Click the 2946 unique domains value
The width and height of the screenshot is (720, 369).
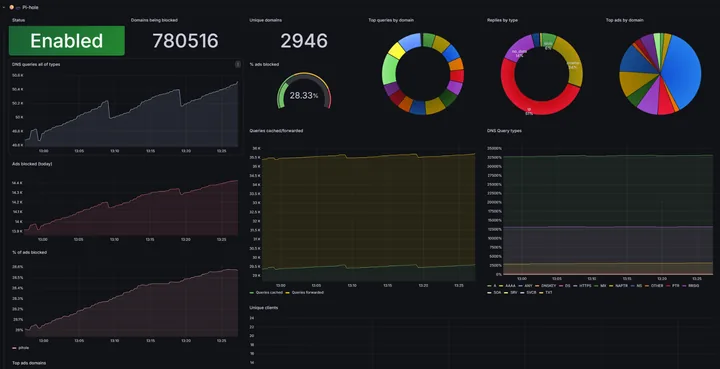304,41
